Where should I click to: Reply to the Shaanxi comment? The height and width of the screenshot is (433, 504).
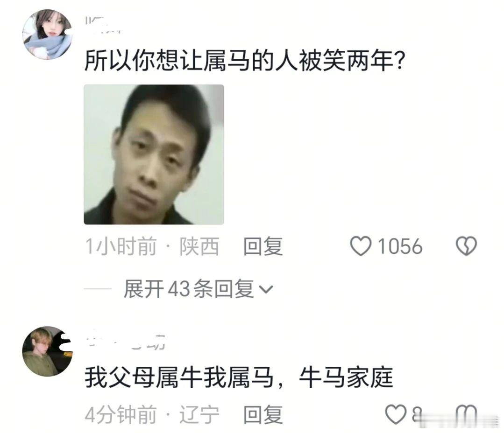pos(263,246)
